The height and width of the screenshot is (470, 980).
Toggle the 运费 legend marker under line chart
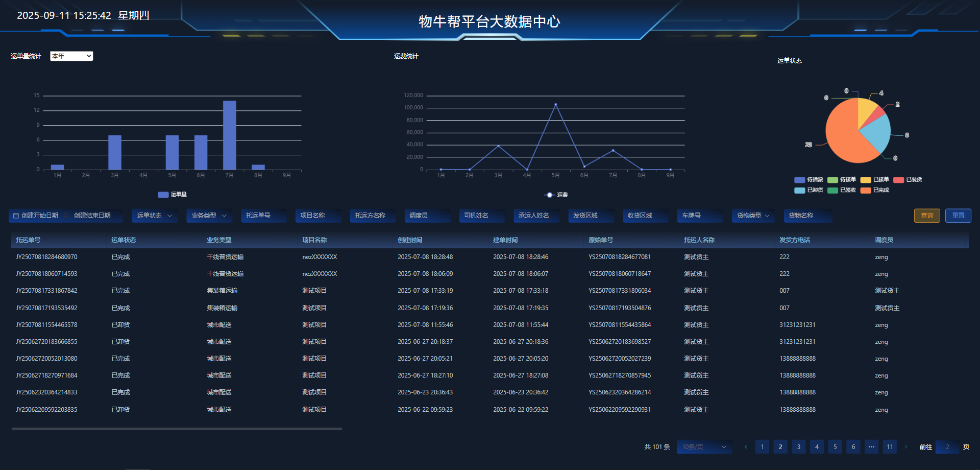549,195
